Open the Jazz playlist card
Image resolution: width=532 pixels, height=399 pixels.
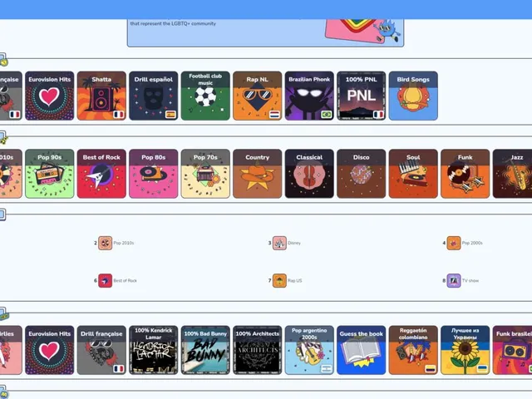pyautogui.click(x=512, y=174)
